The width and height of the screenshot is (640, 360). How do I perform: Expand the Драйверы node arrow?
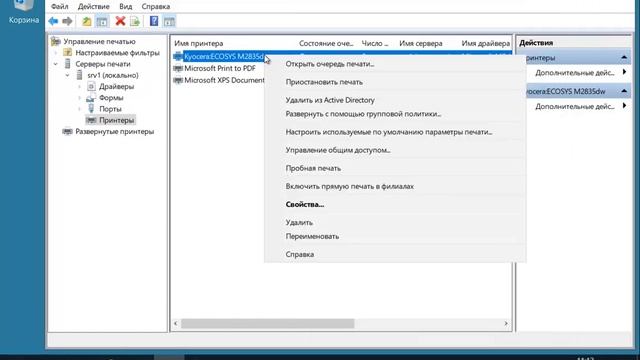coord(80,87)
